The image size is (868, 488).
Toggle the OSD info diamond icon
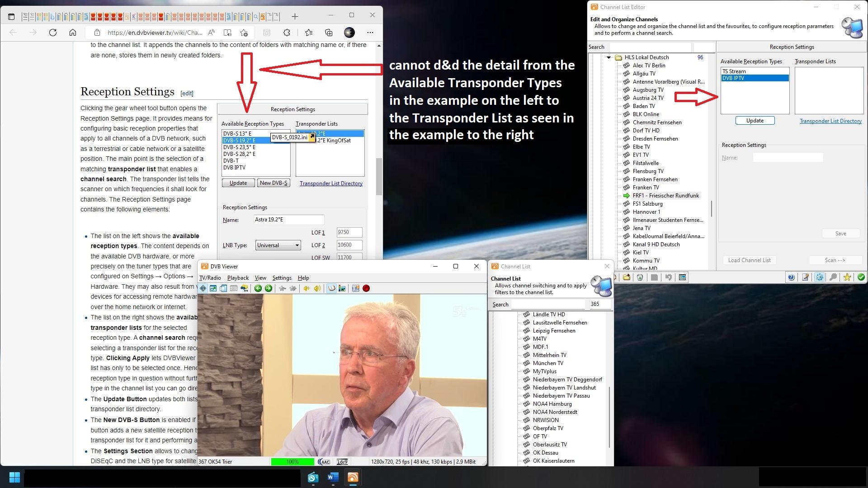coord(203,288)
